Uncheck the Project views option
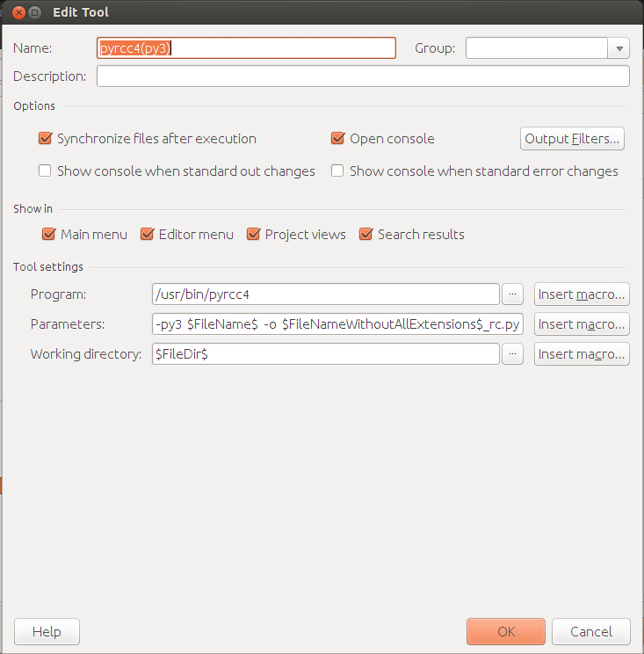This screenshot has height=654, width=644. pos(254,235)
